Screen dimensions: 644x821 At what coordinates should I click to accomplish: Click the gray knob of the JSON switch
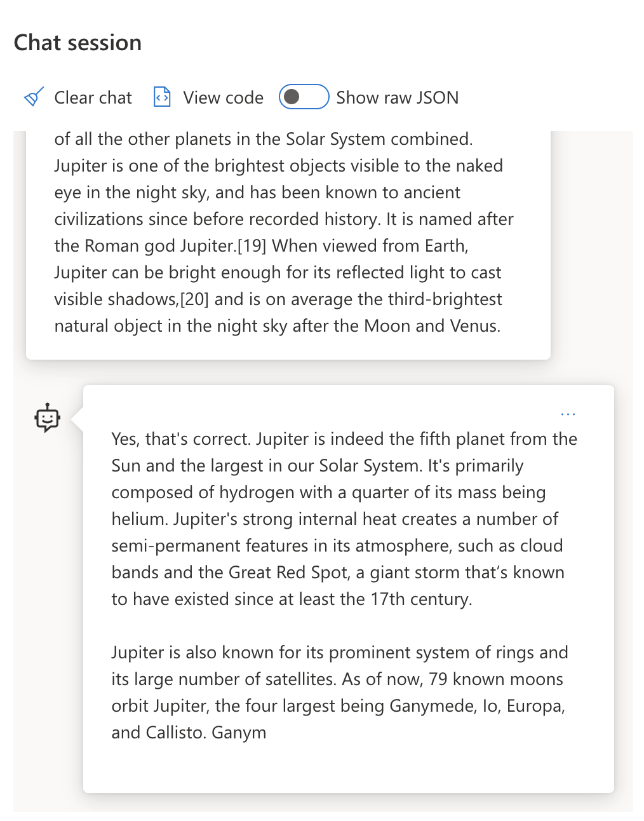(x=292, y=97)
